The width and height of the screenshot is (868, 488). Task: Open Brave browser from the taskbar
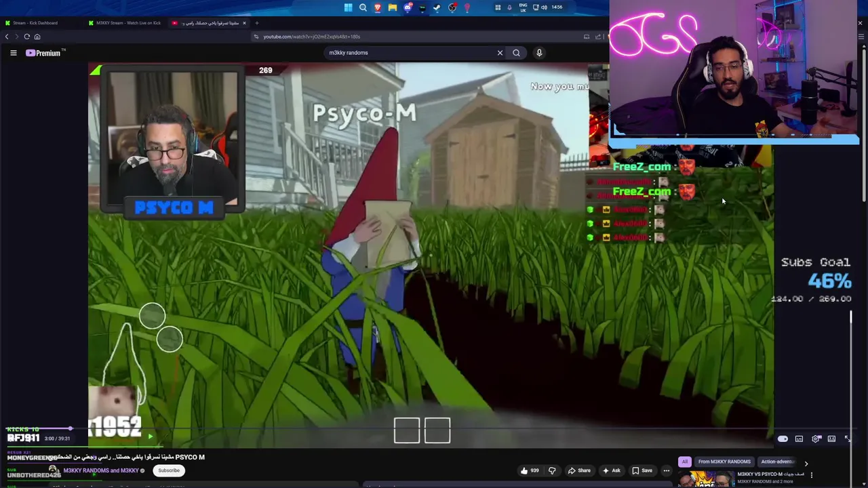click(378, 7)
